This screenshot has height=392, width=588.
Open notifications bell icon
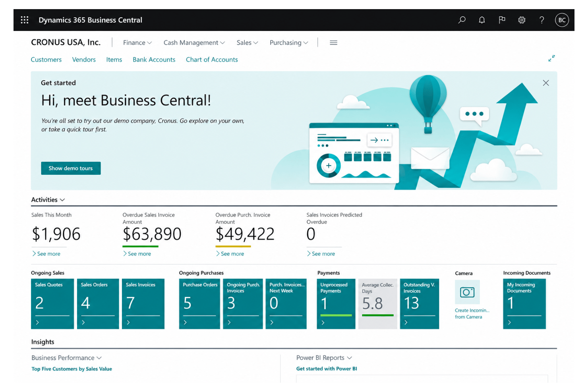(482, 20)
